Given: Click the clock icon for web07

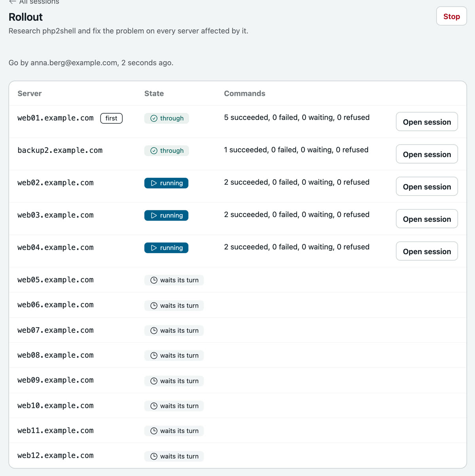Looking at the screenshot, I should pyautogui.click(x=154, y=331).
